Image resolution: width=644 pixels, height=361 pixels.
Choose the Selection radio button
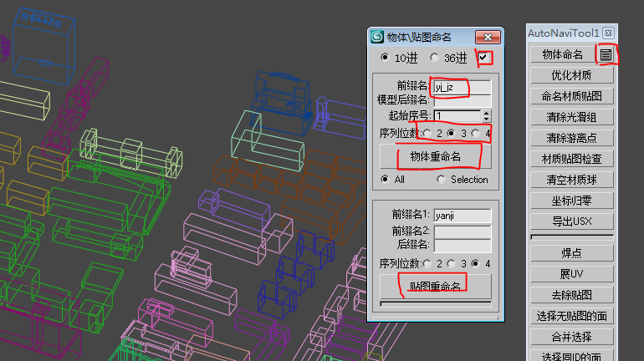click(441, 180)
